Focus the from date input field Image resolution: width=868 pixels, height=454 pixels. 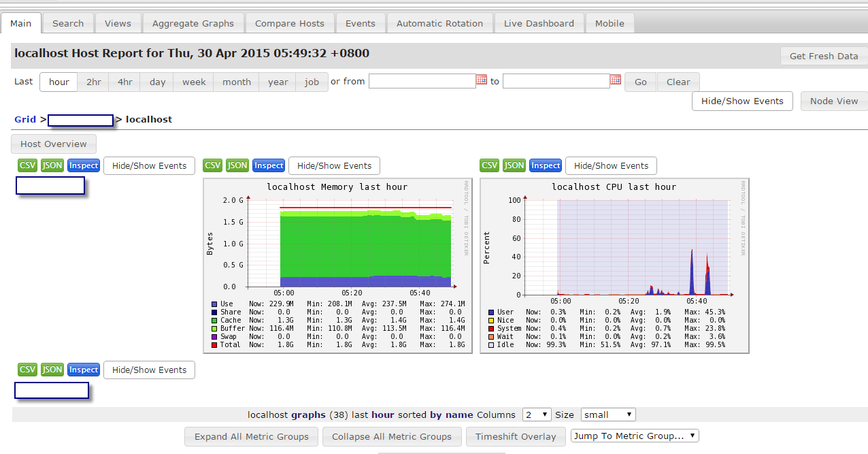click(422, 81)
